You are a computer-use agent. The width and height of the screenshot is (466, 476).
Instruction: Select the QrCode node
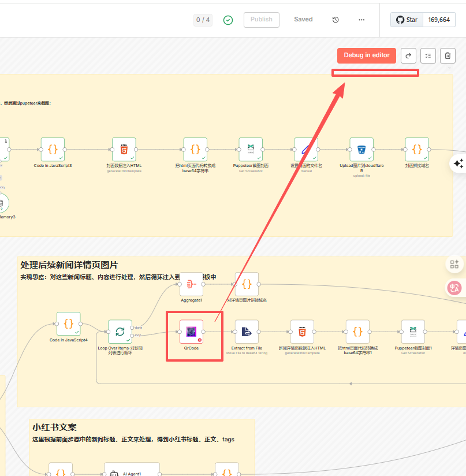point(192,330)
